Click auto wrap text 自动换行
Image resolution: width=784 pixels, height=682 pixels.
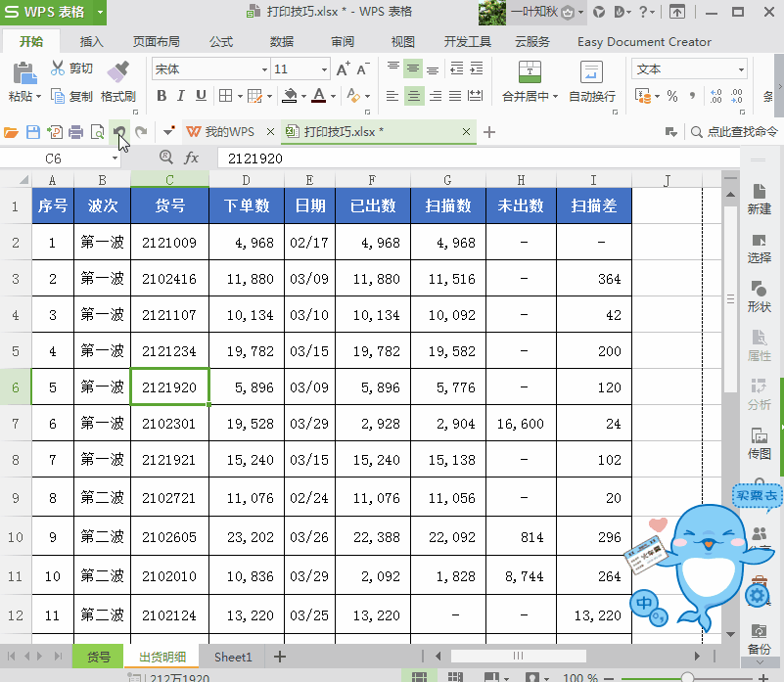click(592, 82)
